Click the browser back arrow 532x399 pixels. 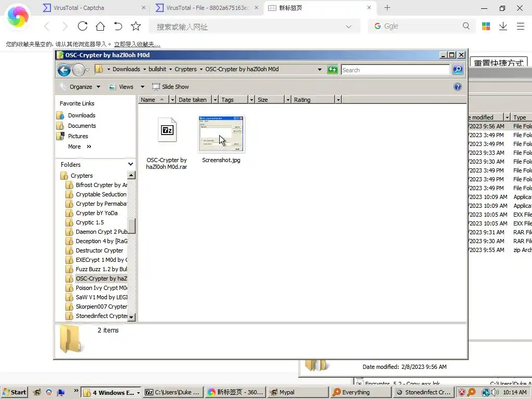coord(47,26)
